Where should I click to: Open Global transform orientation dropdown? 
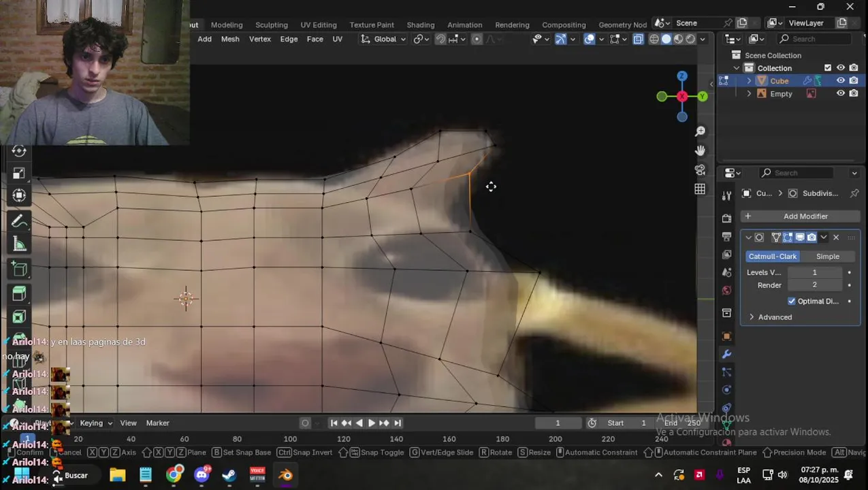[x=384, y=39]
